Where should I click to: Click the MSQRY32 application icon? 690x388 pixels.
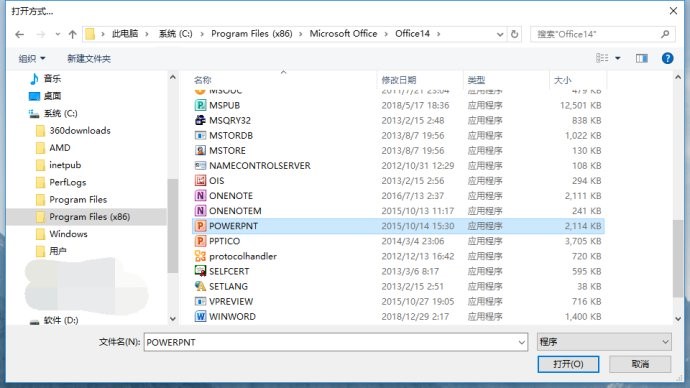(x=200, y=120)
